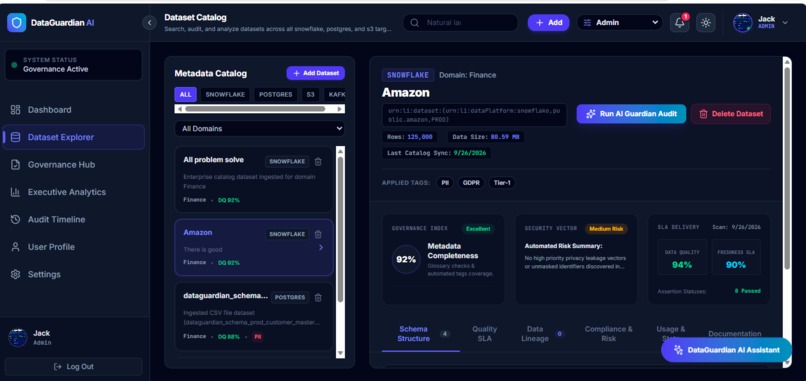This screenshot has height=381, width=806.
Task: Click the 92% metadata completeness circle
Action: (406, 260)
